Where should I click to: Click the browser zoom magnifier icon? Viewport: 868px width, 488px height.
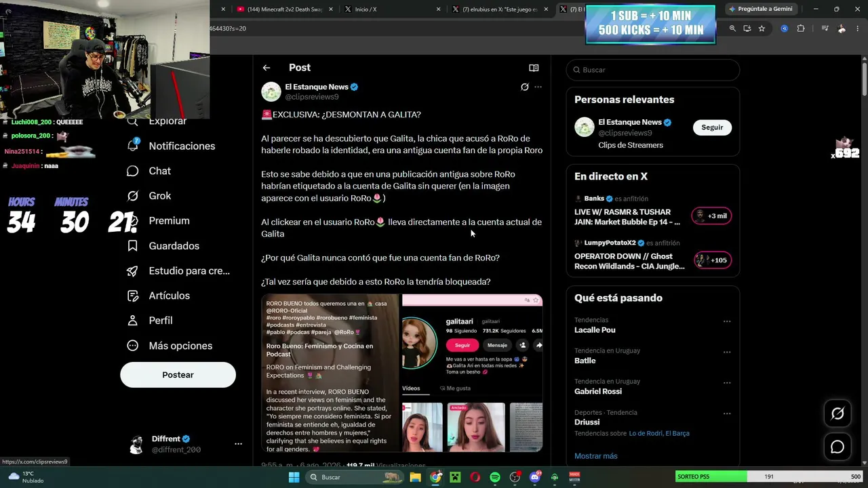click(x=732, y=28)
